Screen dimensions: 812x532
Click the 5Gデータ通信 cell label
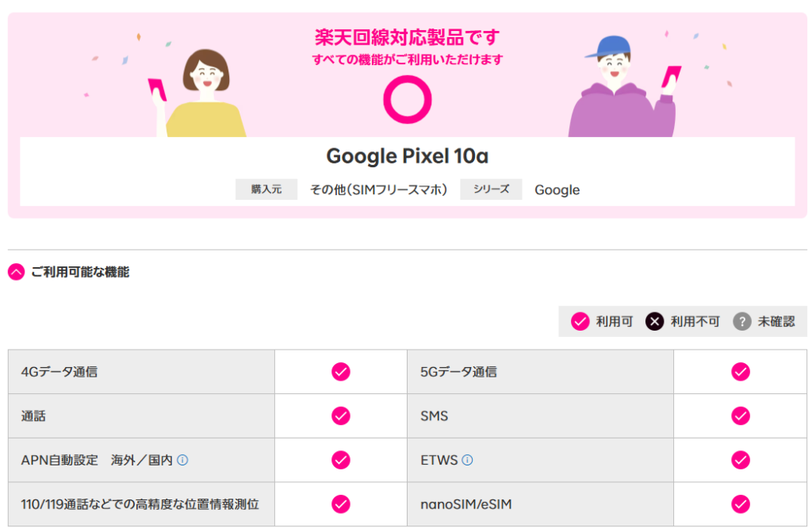coord(458,372)
